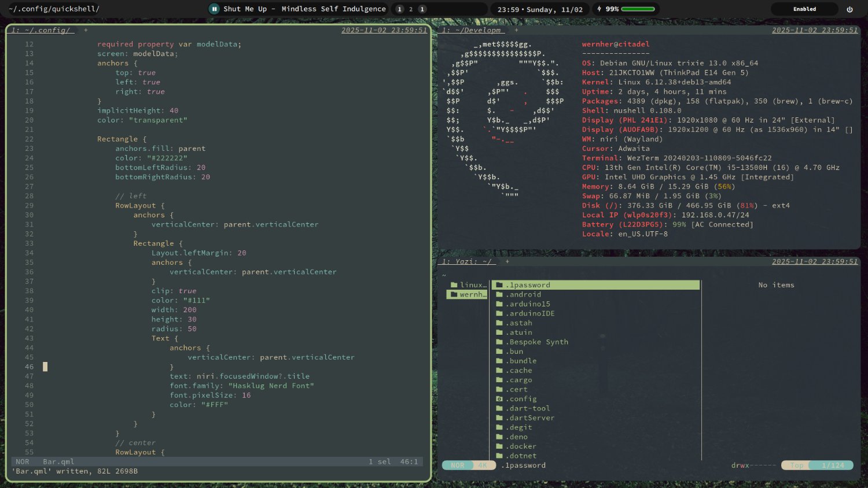Click the .android folder icon

click(499, 294)
